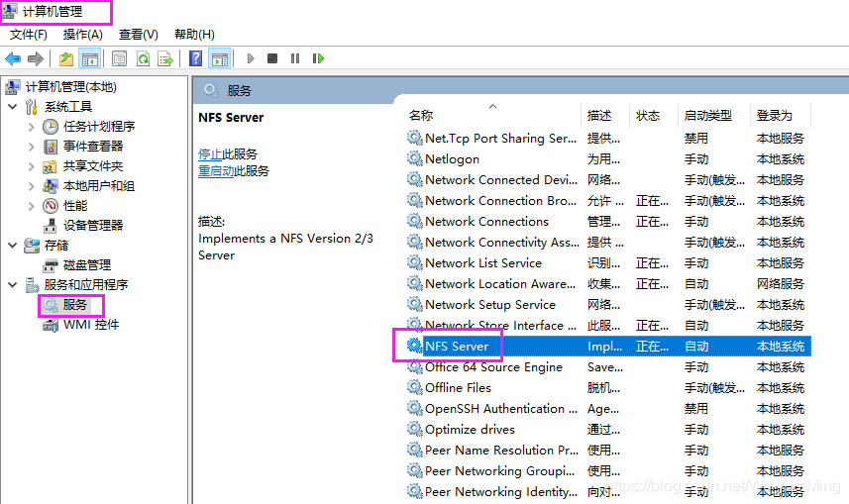
Task: Expand the 共享文件夹 tree node
Action: coord(31,166)
